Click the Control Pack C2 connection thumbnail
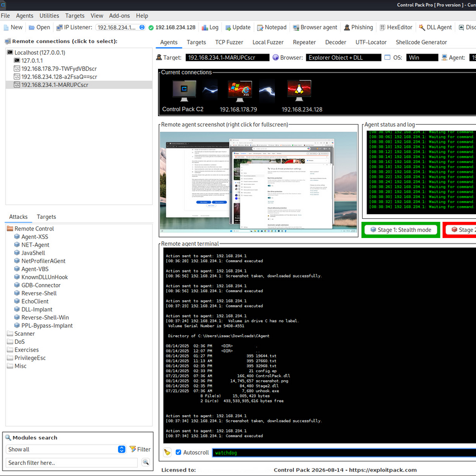This screenshot has width=476, height=476. coord(183,91)
